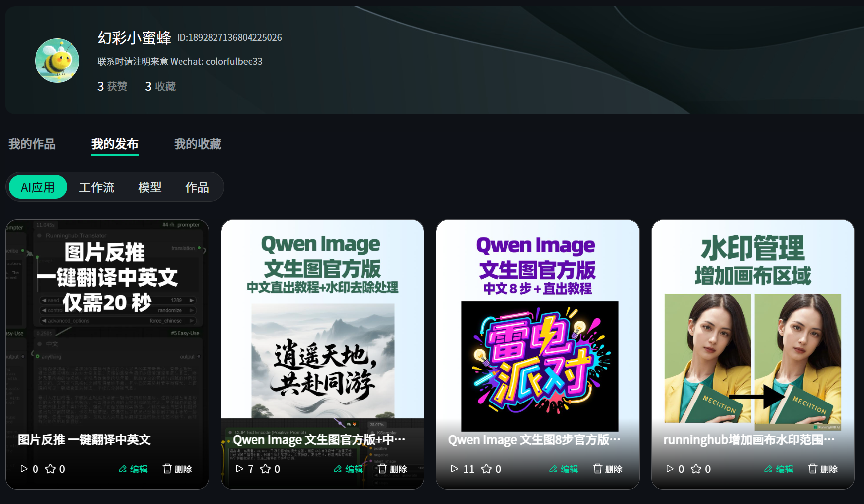The width and height of the screenshot is (864, 504).
Task: Click star icon on 中文直出教程 Qwen card
Action: click(265, 469)
